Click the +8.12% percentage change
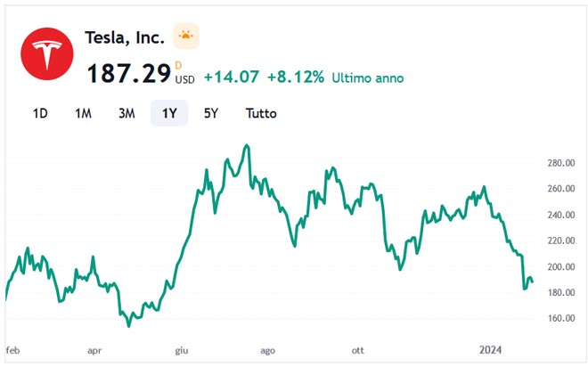Viewport: 588px width, 367px height. (295, 77)
